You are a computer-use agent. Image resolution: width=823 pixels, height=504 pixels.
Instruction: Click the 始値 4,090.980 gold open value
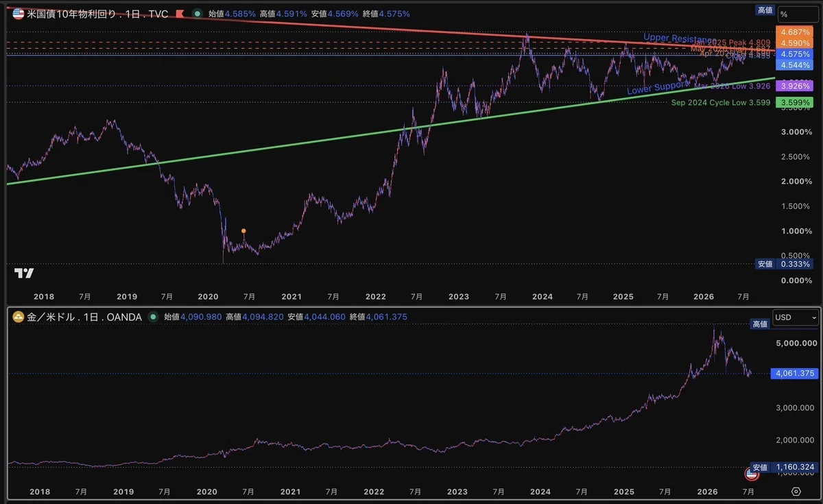click(x=193, y=317)
